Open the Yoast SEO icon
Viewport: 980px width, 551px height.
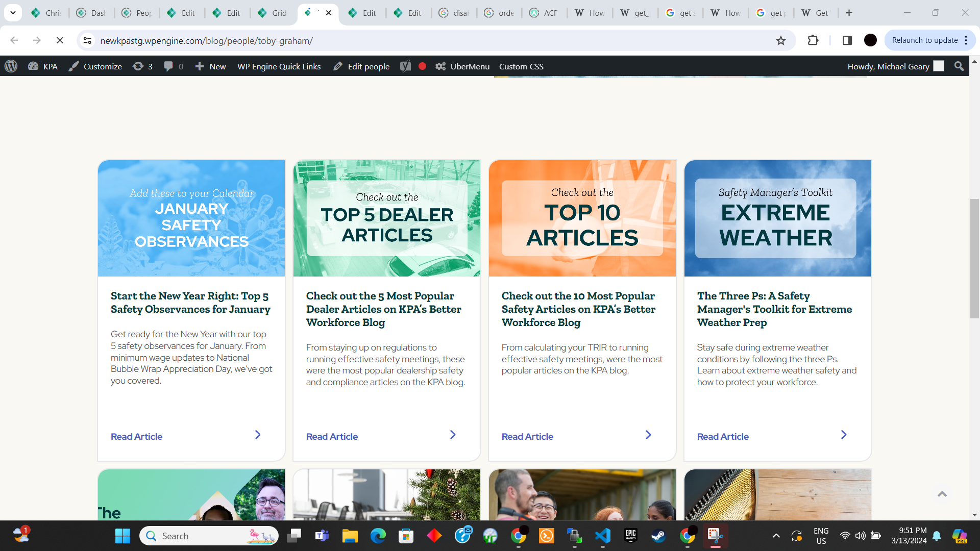[x=406, y=66]
